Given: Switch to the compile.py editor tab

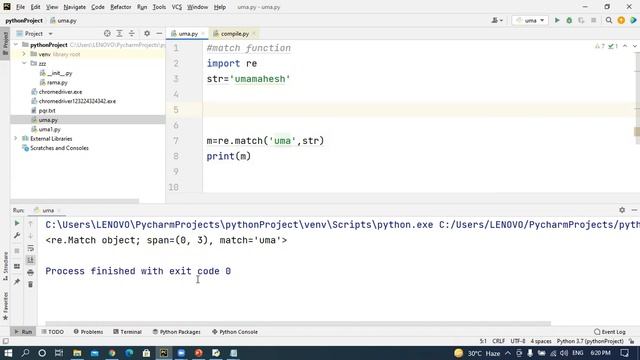Looking at the screenshot, I should (235, 34).
